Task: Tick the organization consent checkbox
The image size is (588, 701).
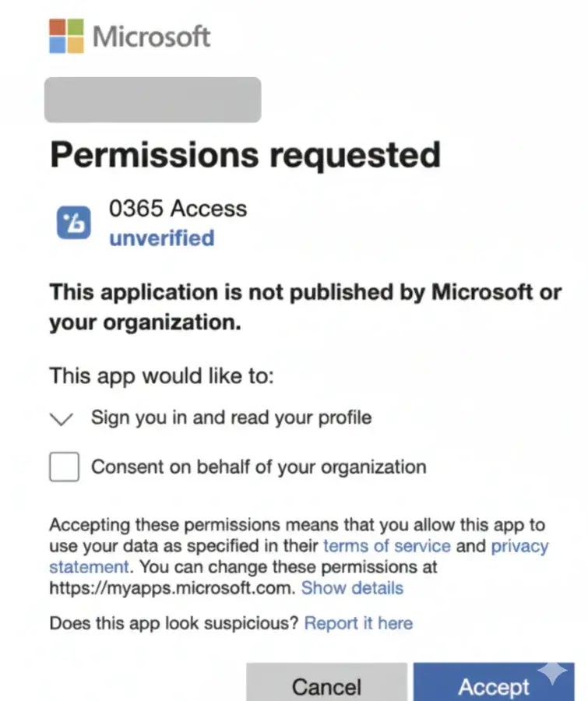Action: click(x=64, y=467)
